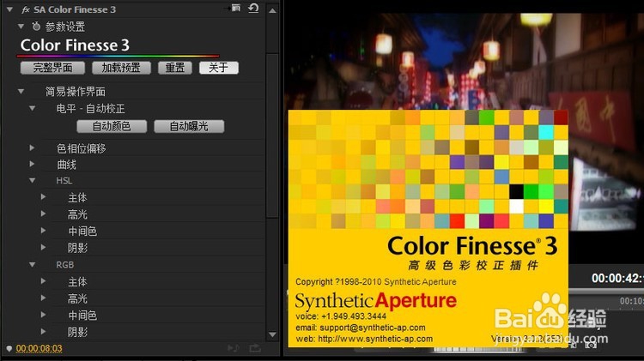Toggle the fx switch for SA Color Finesse 3
The width and height of the screenshot is (644, 361).
tap(26, 9)
